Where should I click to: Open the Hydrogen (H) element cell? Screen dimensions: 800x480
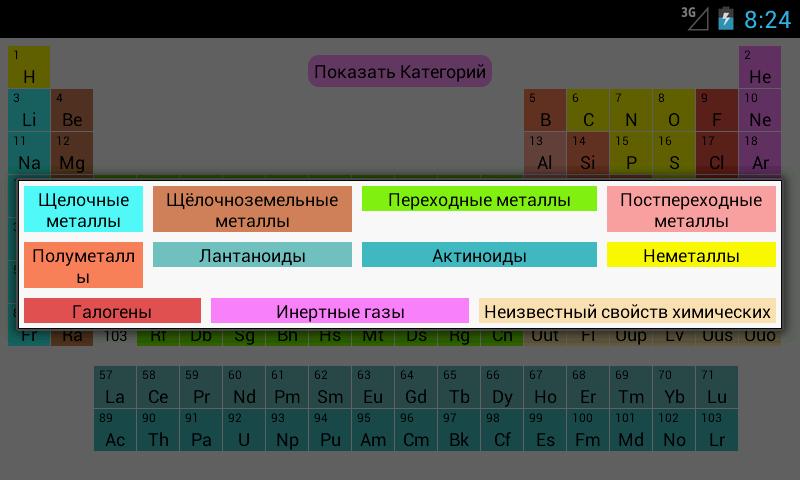click(x=29, y=67)
